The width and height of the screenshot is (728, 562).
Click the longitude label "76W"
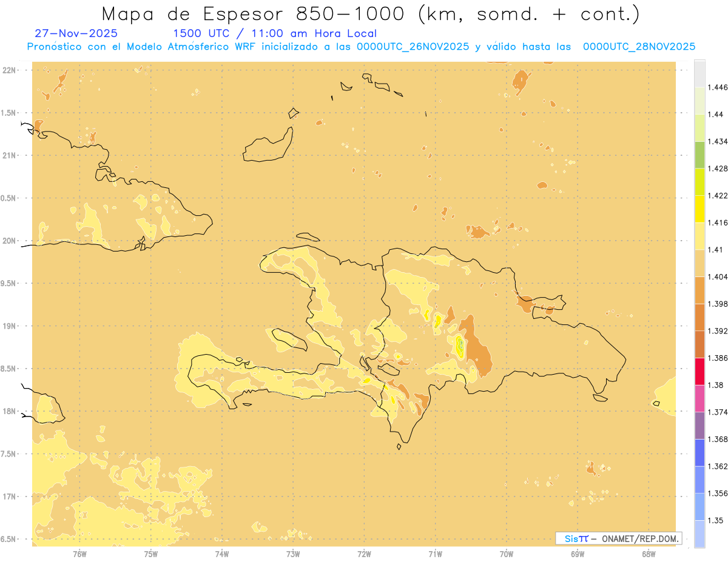click(79, 554)
